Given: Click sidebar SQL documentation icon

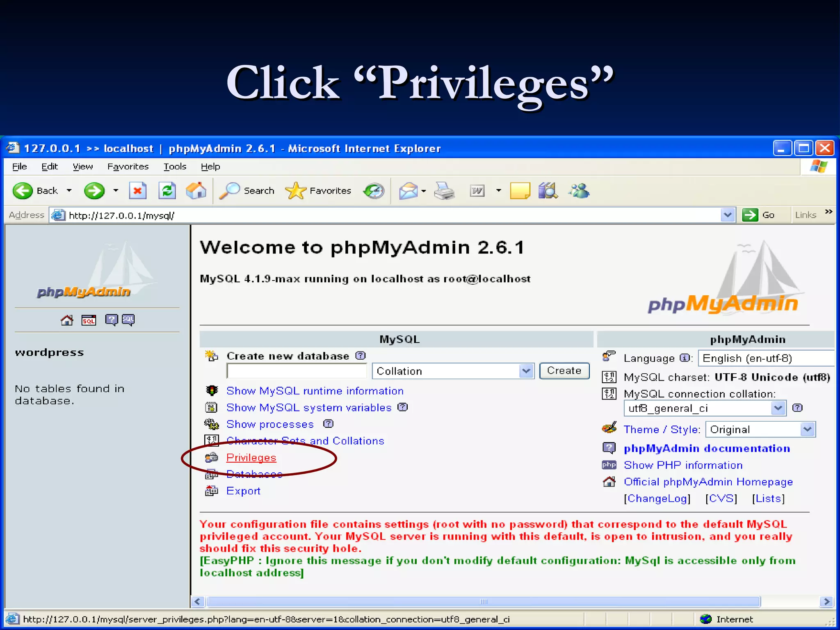Looking at the screenshot, I should [x=128, y=320].
